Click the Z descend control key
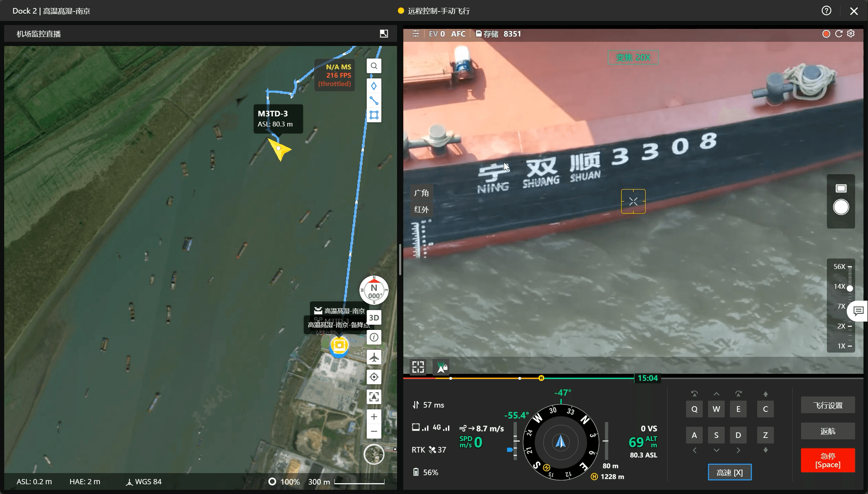This screenshot has height=494, width=868. click(x=765, y=435)
